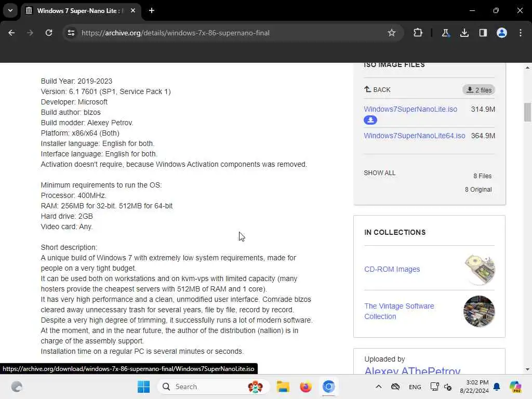Open site information icon in address bar
Image resolution: width=532 pixels, height=399 pixels.
tap(71, 33)
